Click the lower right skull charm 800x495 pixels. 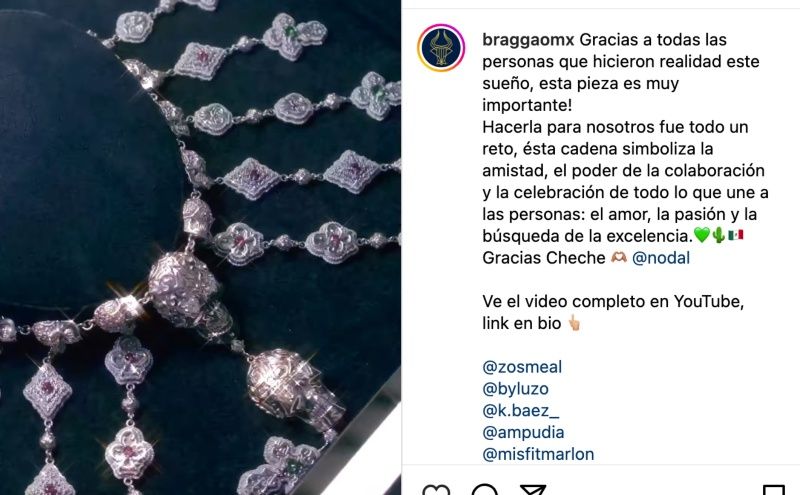point(292,390)
